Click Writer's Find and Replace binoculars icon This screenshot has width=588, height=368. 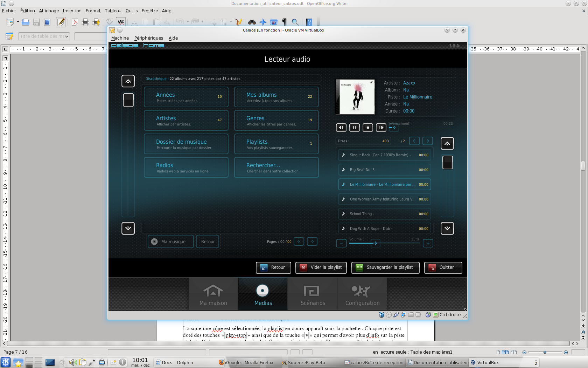(x=252, y=22)
